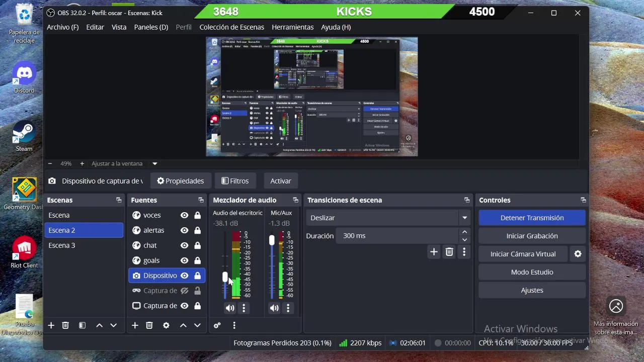The image size is (644, 362).
Task: Hide the goals source
Action: pos(185,260)
